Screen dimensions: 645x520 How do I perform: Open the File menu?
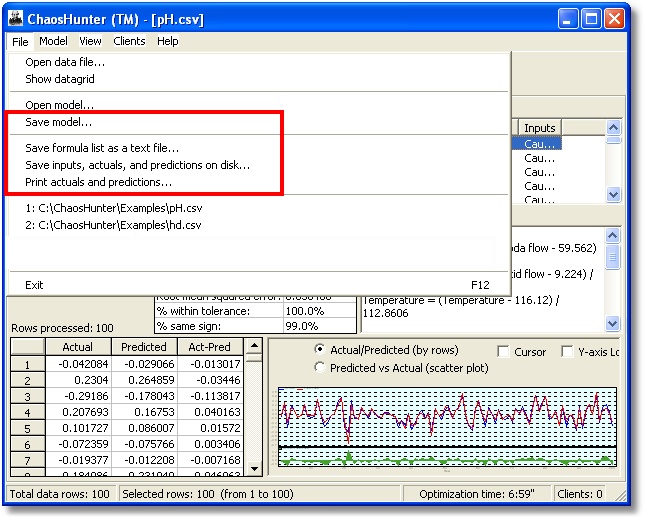click(x=20, y=42)
